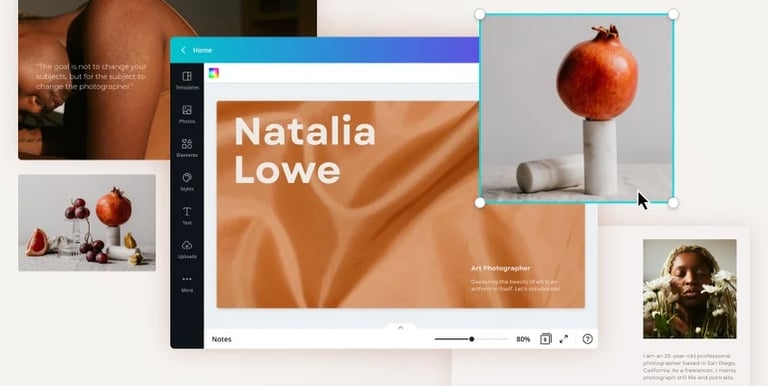Select the woman with flowers portrait photo
Viewport: 768px width, 386px height.
[690, 289]
